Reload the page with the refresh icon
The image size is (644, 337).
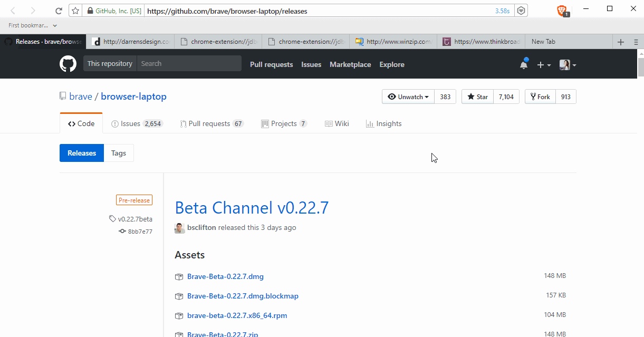click(x=59, y=11)
